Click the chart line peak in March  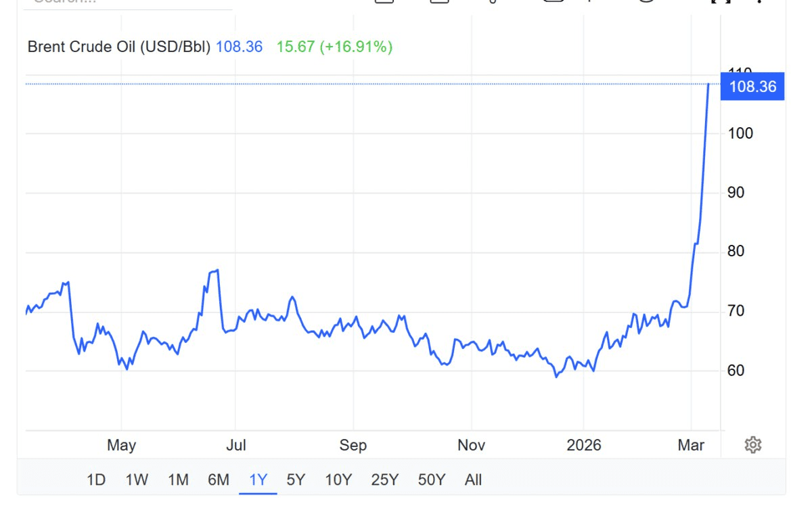click(708, 85)
